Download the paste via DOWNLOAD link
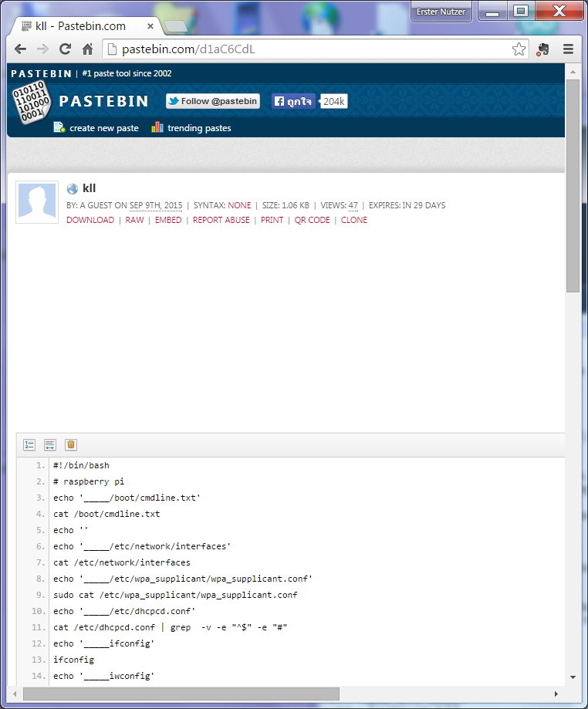 tap(90, 220)
